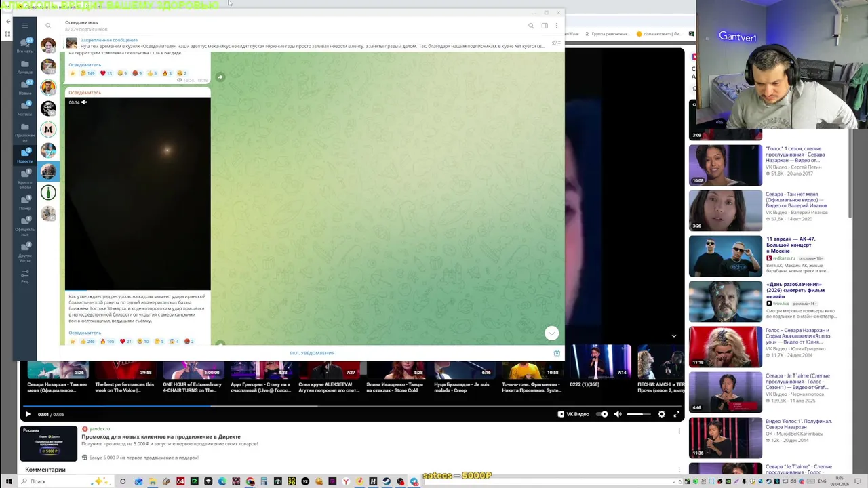Open the chat with the M logo avatar
868x488 pixels.
pos(48,129)
